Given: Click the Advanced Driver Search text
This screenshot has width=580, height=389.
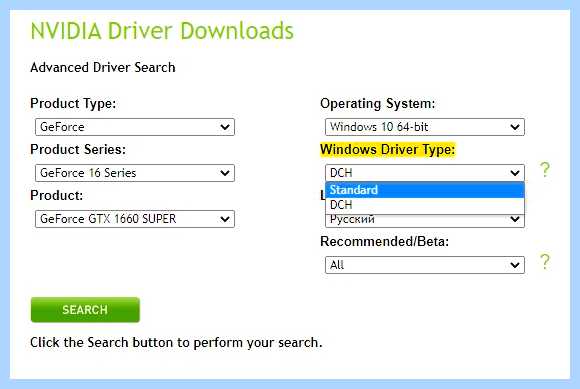Looking at the screenshot, I should tap(103, 67).
